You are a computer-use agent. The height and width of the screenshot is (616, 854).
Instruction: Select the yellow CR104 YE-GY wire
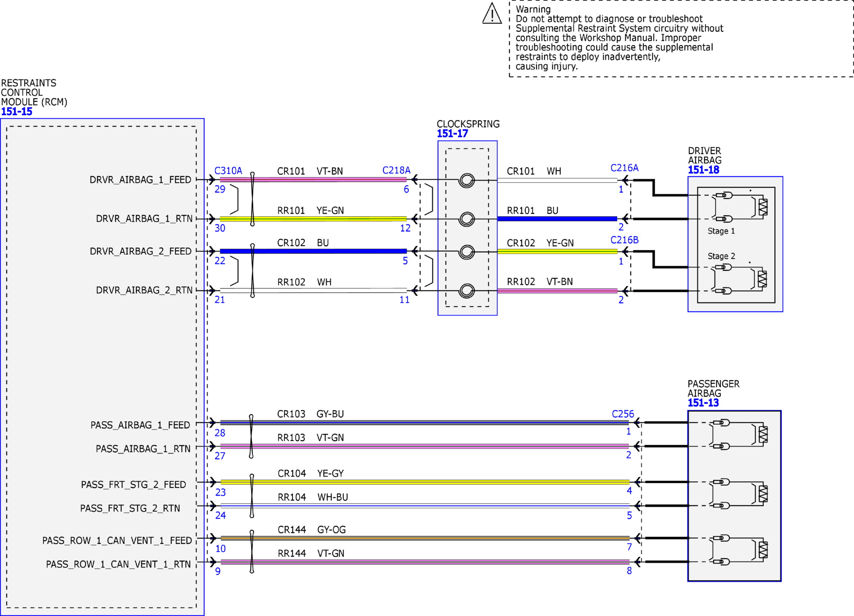click(x=425, y=482)
